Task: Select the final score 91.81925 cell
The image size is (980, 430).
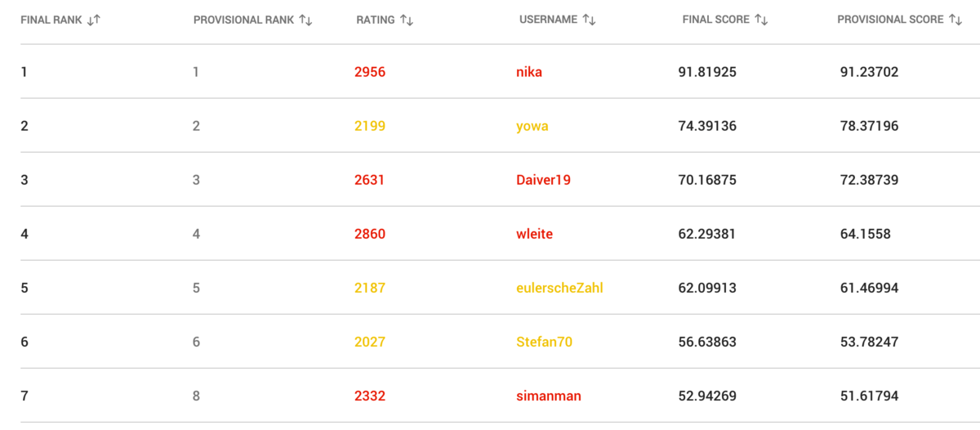Action: (707, 72)
